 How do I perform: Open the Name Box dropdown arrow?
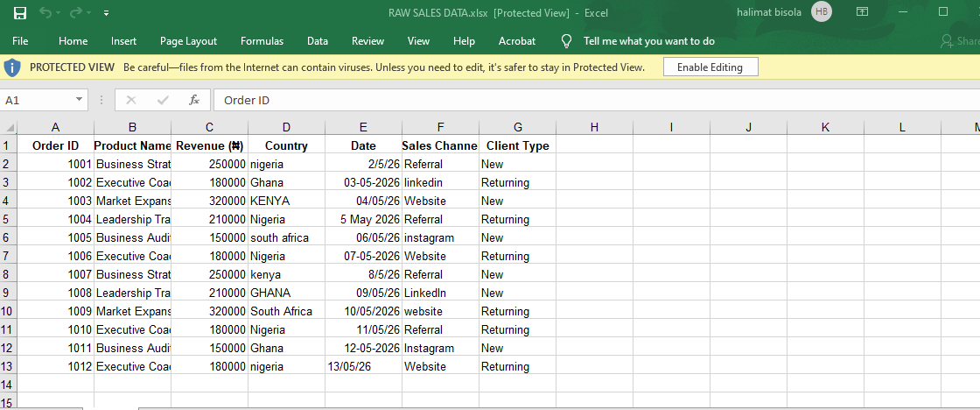pyautogui.click(x=79, y=100)
